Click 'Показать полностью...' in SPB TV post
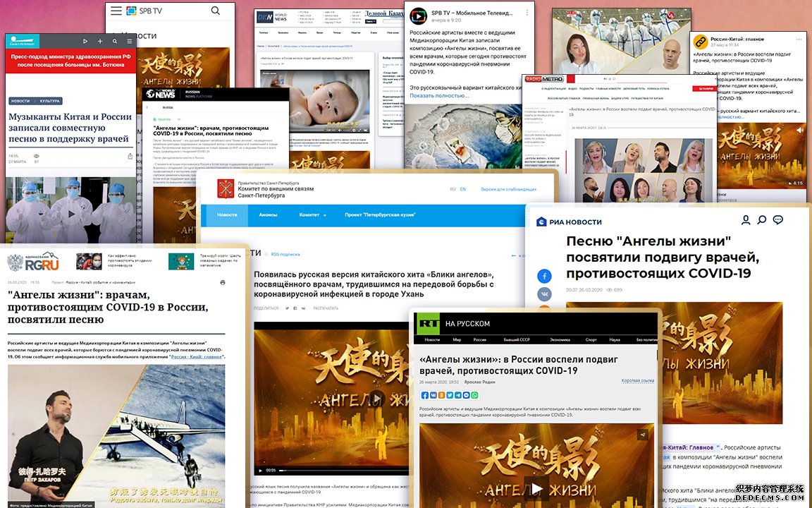812x508 pixels. (439, 95)
